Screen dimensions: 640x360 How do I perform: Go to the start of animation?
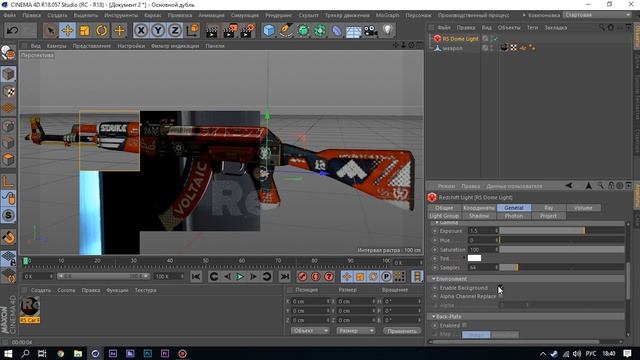[196, 276]
